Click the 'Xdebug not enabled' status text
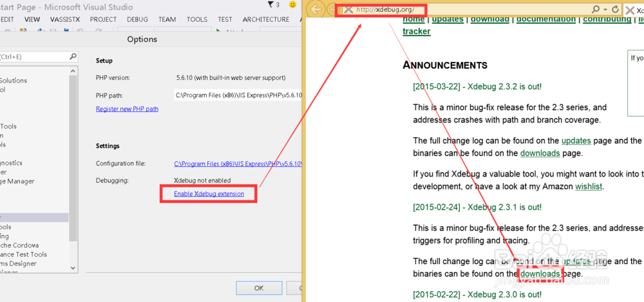The height and width of the screenshot is (302, 644). (202, 180)
